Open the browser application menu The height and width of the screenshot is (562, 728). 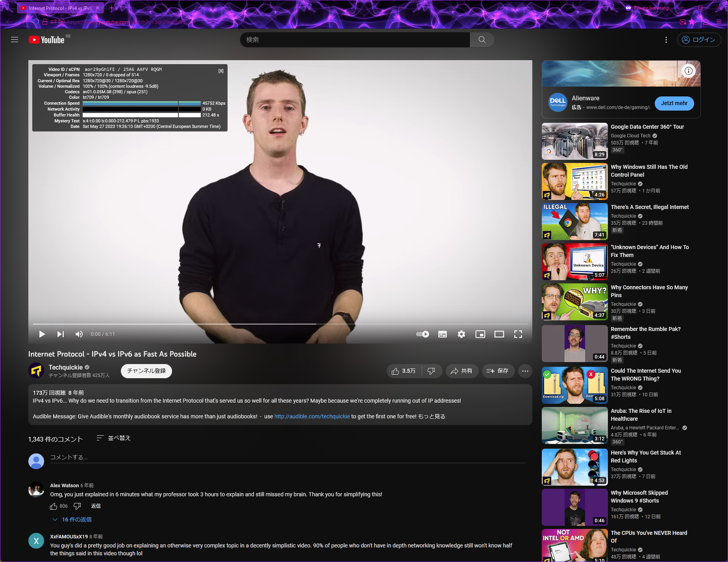point(719,22)
